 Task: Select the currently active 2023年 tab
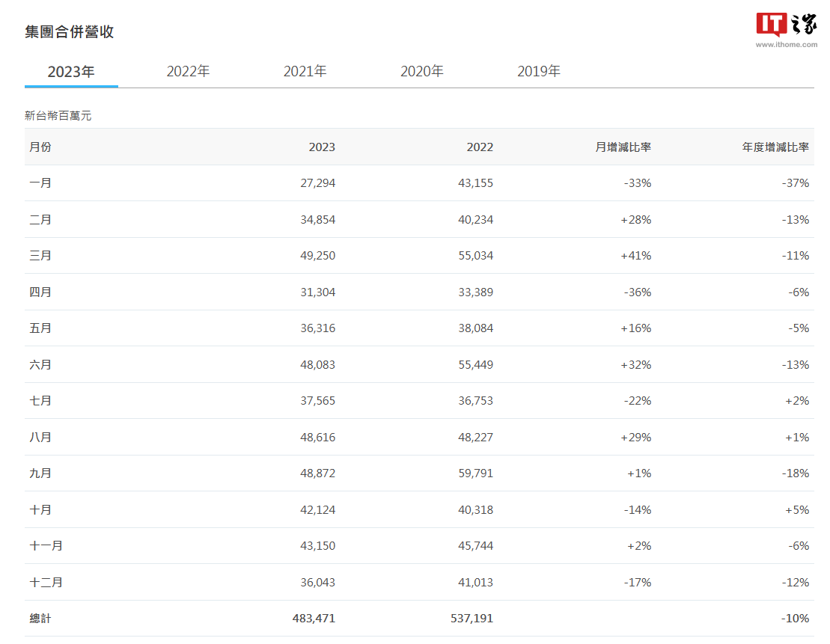(x=71, y=71)
